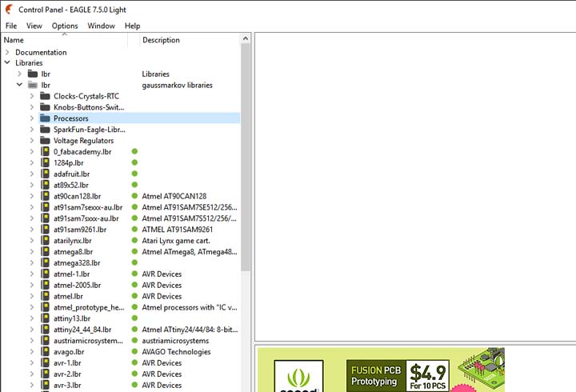Toggle in-use green dot for avr-1.lbr
Image resolution: width=576 pixels, height=392 pixels.
click(135, 362)
